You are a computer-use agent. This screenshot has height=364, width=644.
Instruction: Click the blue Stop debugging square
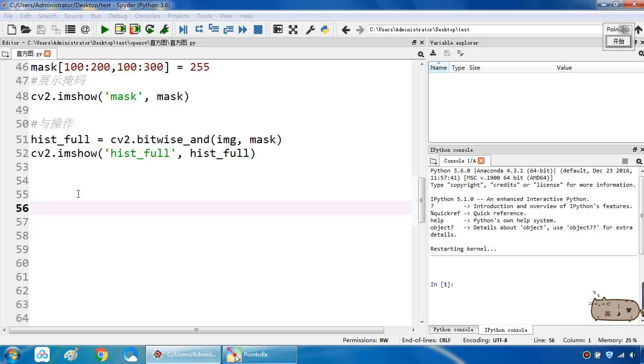tap(258, 30)
